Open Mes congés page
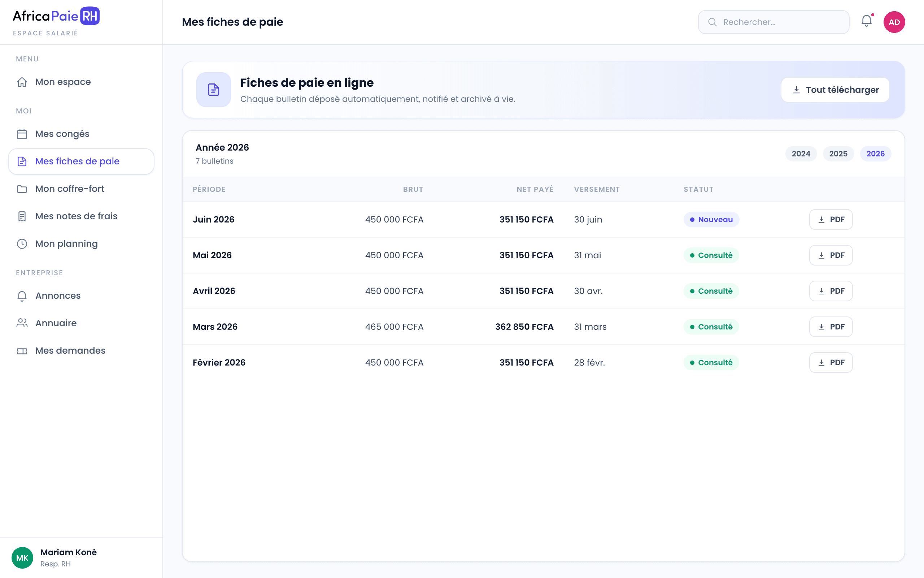The height and width of the screenshot is (578, 924). (81, 134)
